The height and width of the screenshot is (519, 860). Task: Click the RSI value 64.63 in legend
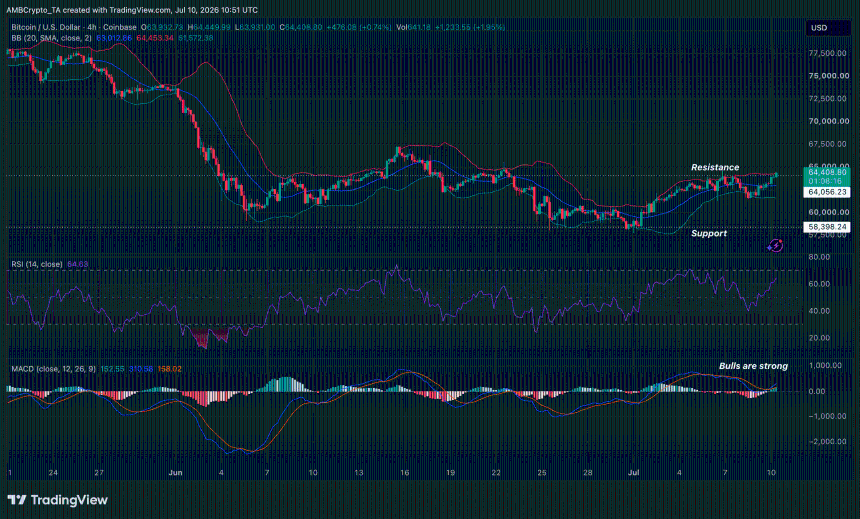pyautogui.click(x=77, y=264)
